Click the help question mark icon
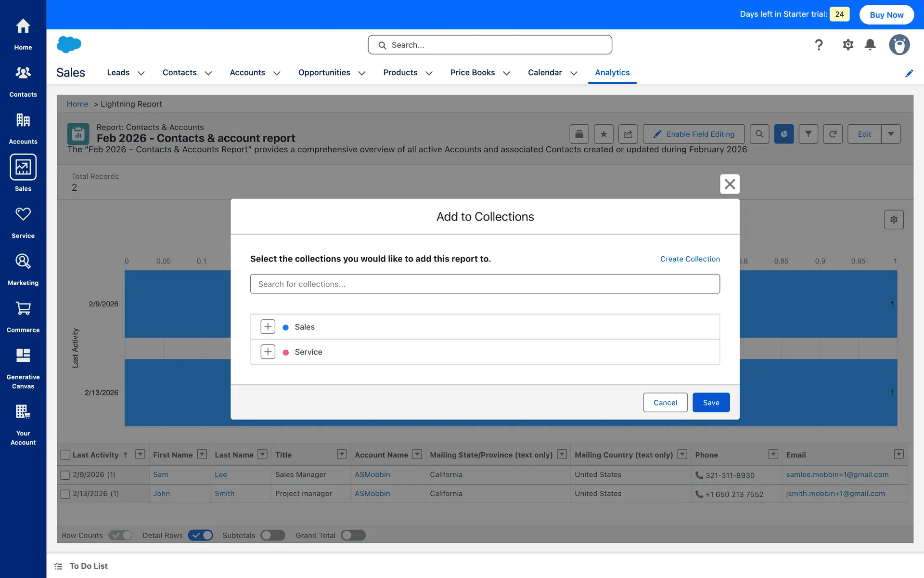This screenshot has height=578, width=924. click(x=819, y=45)
